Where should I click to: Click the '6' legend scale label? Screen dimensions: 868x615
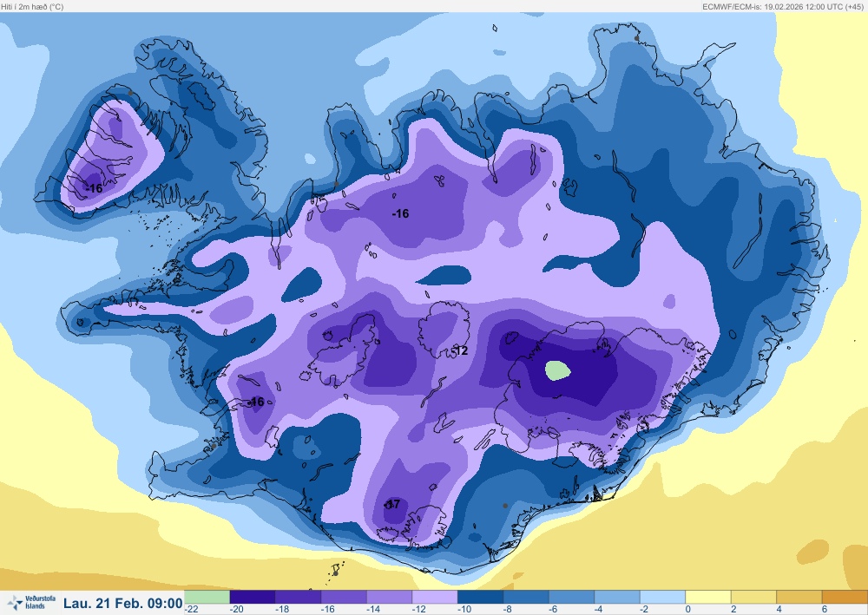pyautogui.click(x=825, y=610)
